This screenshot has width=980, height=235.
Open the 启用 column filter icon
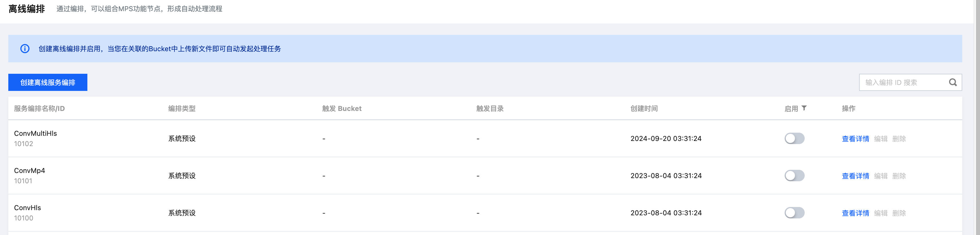804,108
